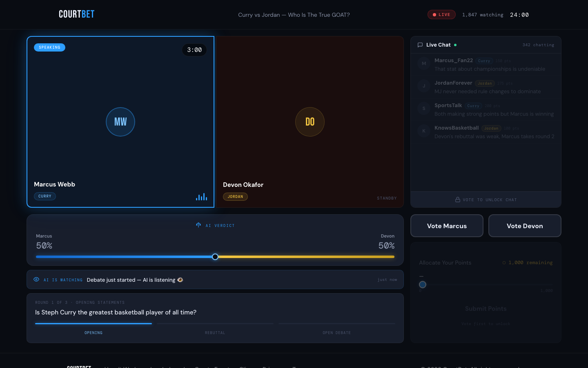This screenshot has height=368, width=588.
Task: Click the AI is watching eye icon
Action: click(x=36, y=280)
